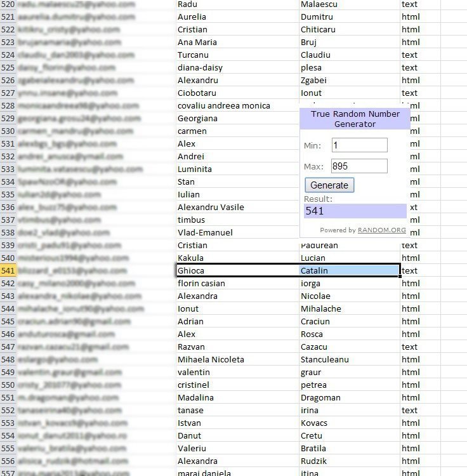Select row header 550
467x476 pixels.
click(x=8, y=385)
